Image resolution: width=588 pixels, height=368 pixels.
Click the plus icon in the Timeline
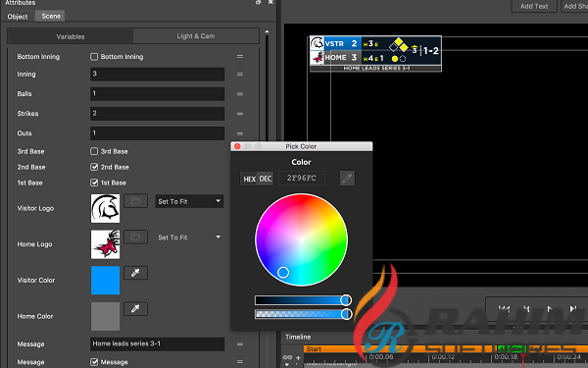click(299, 357)
